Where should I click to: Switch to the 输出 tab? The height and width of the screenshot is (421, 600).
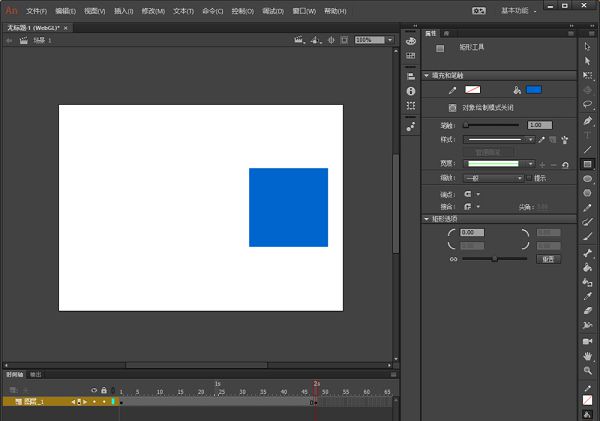click(36, 374)
